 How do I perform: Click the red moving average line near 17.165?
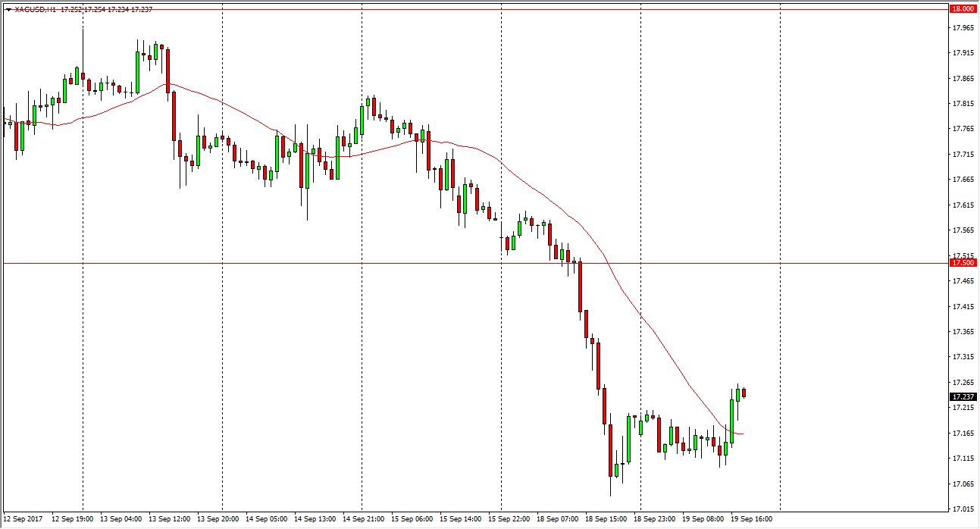[x=738, y=434]
